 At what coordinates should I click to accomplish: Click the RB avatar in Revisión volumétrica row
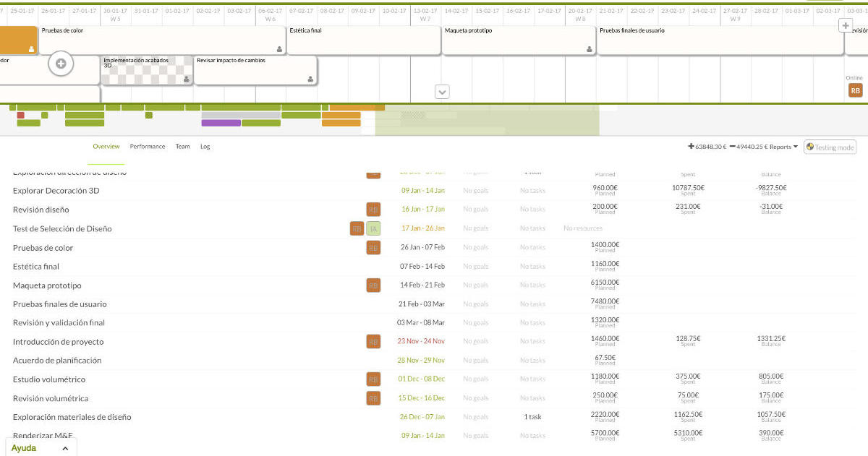[x=373, y=398]
